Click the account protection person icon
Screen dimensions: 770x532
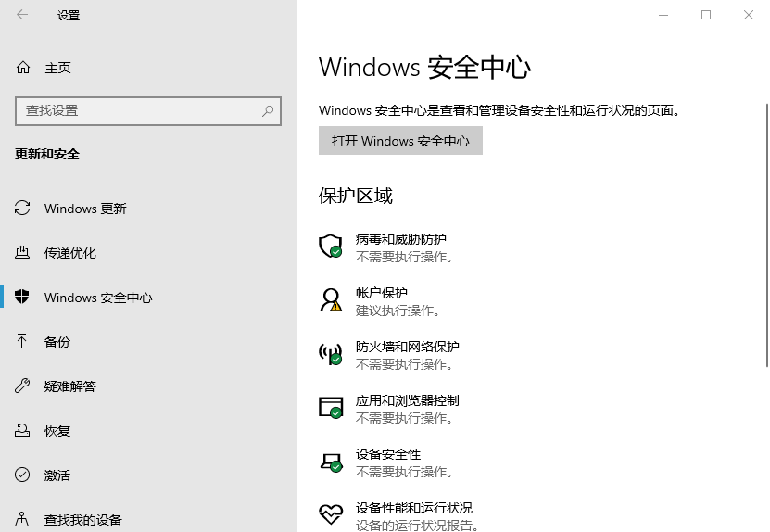(331, 299)
